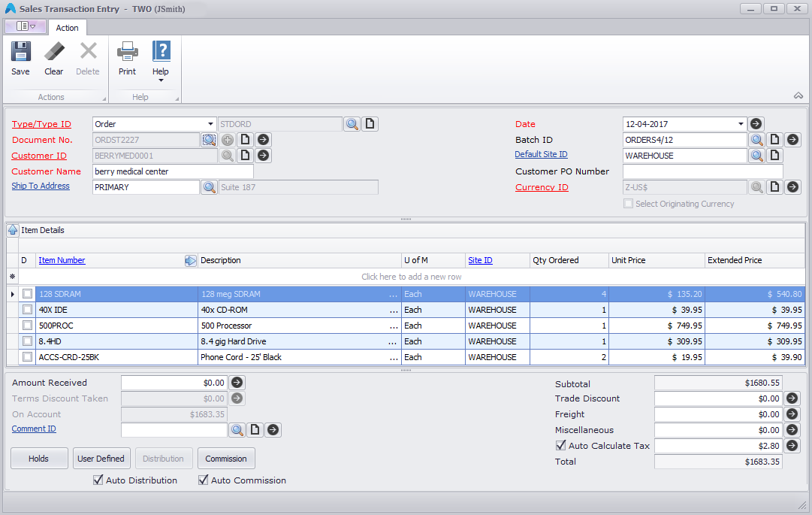
Task: Collapse the Item Details section
Action: [13, 230]
